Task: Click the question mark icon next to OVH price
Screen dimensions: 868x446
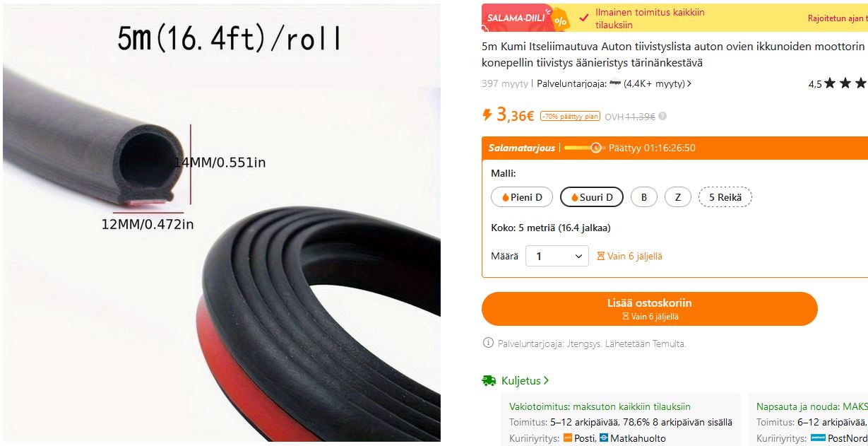Action: pos(662,117)
